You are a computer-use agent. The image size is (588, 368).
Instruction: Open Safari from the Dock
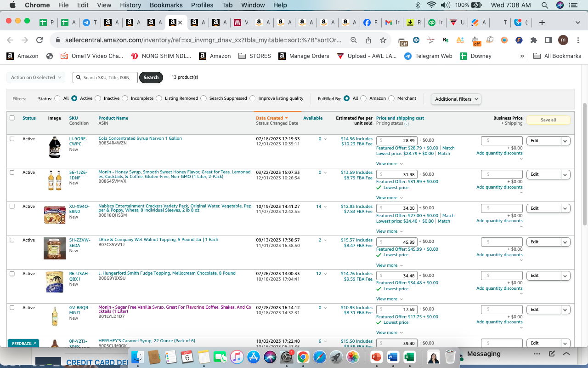pos(320,357)
